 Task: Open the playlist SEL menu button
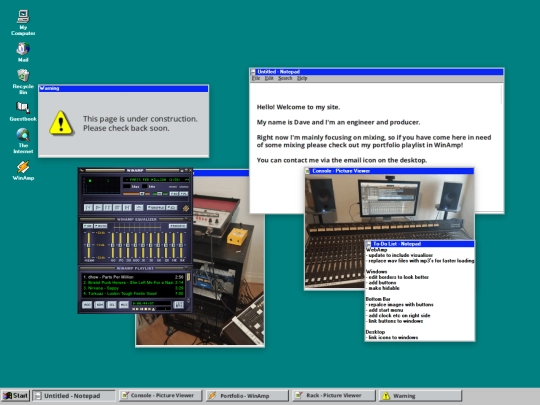pos(111,304)
